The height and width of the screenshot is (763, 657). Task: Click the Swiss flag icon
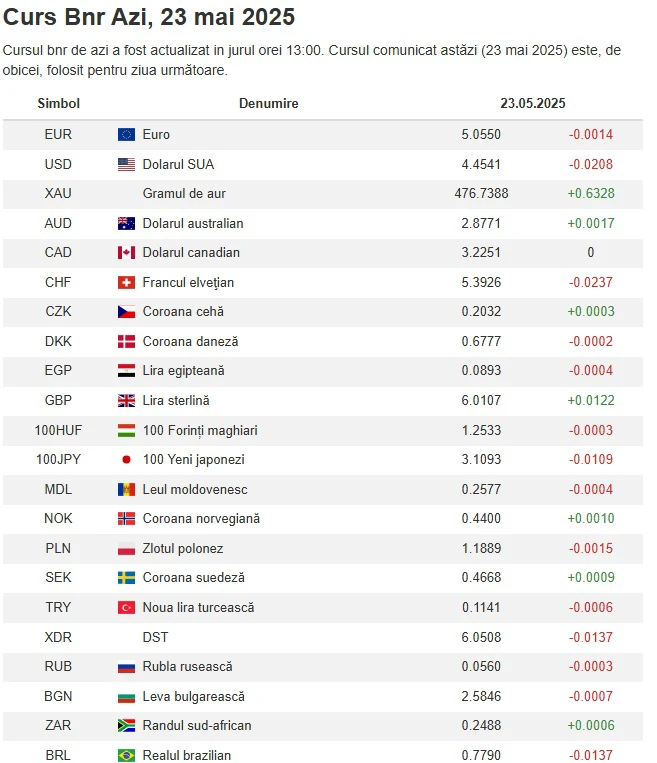126,282
